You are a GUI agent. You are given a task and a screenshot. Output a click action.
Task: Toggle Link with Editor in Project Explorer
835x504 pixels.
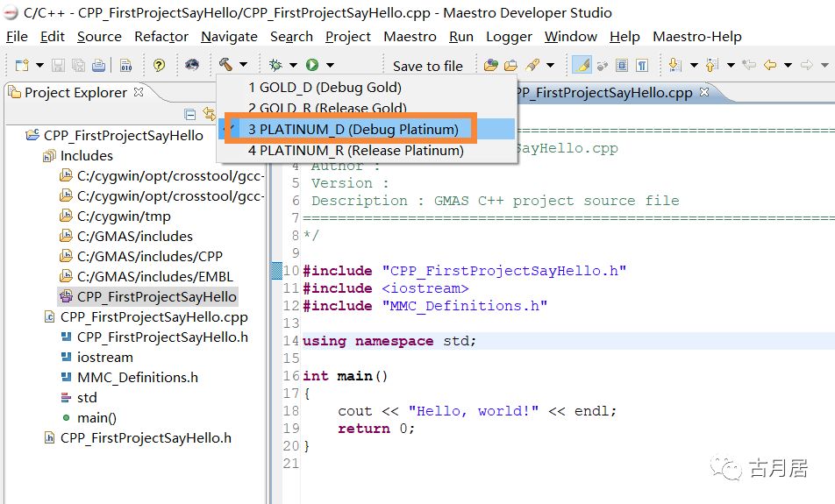209,114
